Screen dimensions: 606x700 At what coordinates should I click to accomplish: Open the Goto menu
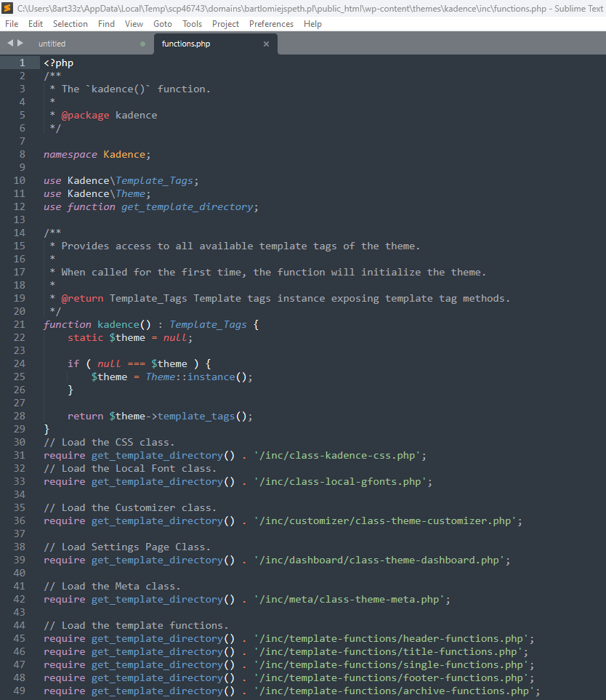coord(162,23)
